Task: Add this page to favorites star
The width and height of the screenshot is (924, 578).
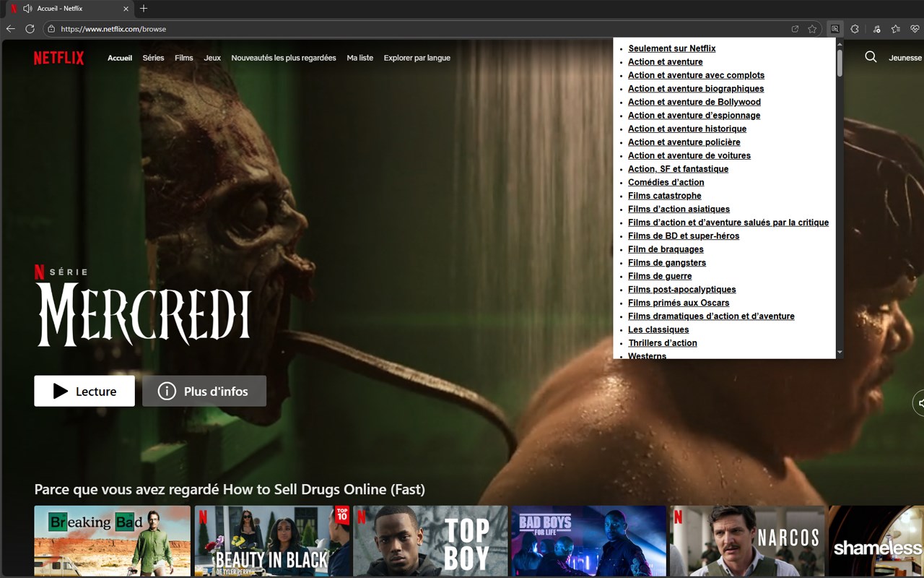Action: pos(812,29)
